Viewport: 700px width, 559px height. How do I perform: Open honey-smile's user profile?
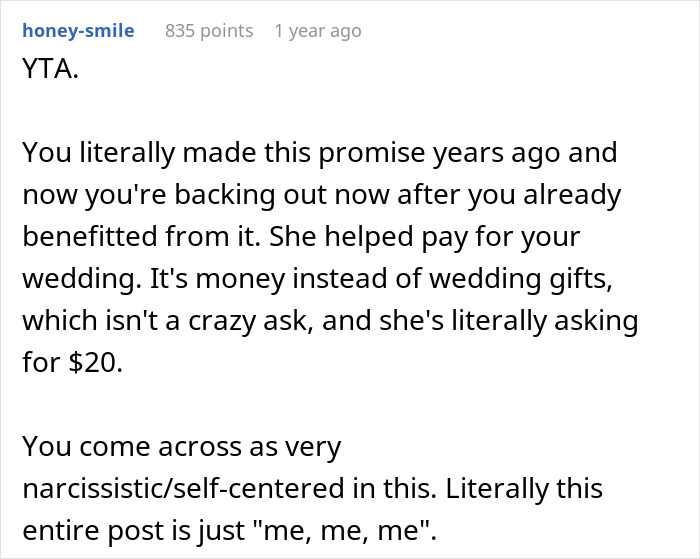[78, 31]
